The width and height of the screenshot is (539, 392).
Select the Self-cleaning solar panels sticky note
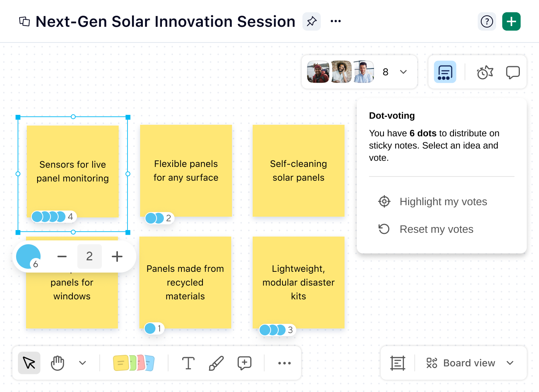click(x=298, y=171)
